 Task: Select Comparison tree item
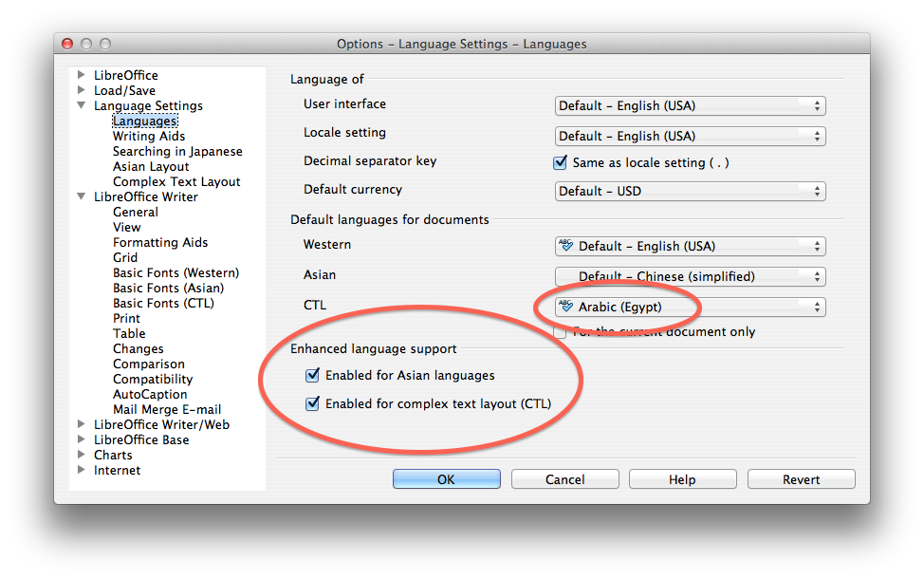[149, 364]
